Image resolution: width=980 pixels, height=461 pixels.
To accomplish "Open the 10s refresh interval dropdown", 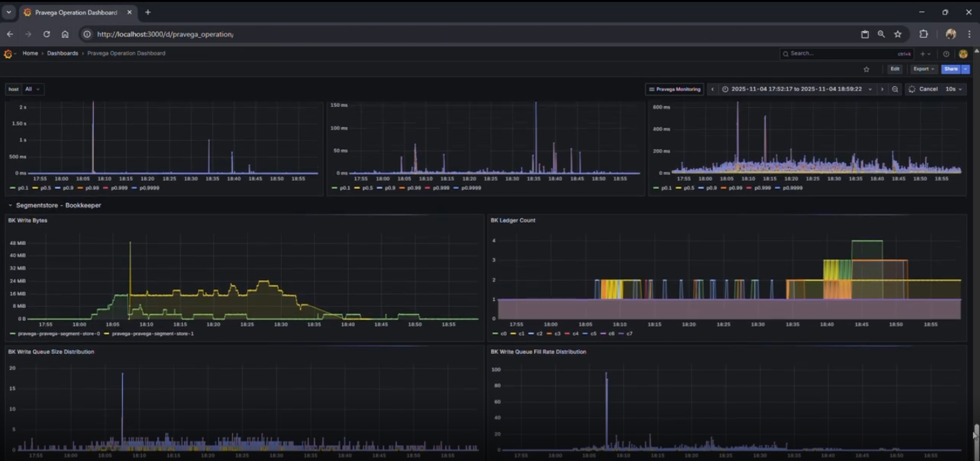I will [952, 89].
